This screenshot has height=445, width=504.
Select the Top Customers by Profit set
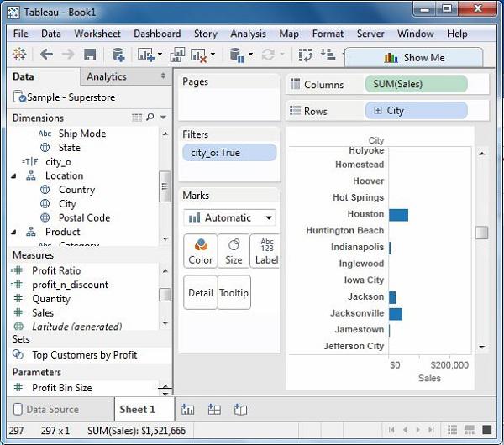tap(85, 355)
